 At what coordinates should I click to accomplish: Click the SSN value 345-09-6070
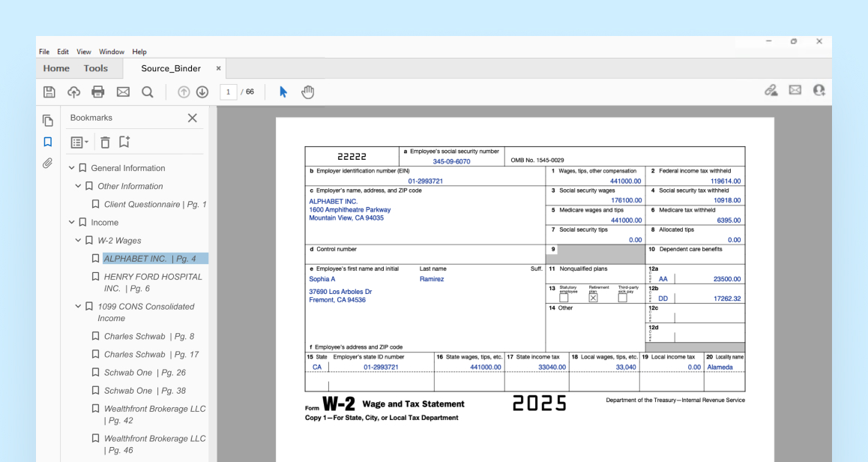click(x=452, y=162)
